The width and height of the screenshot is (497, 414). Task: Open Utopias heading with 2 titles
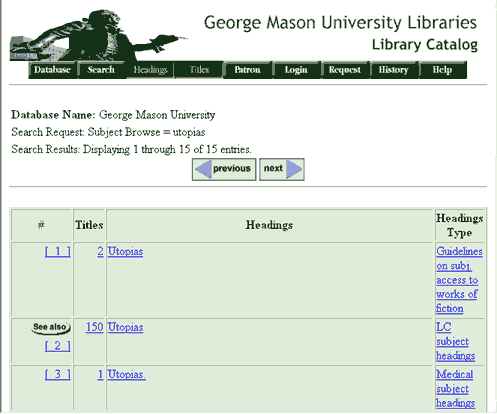click(x=125, y=251)
